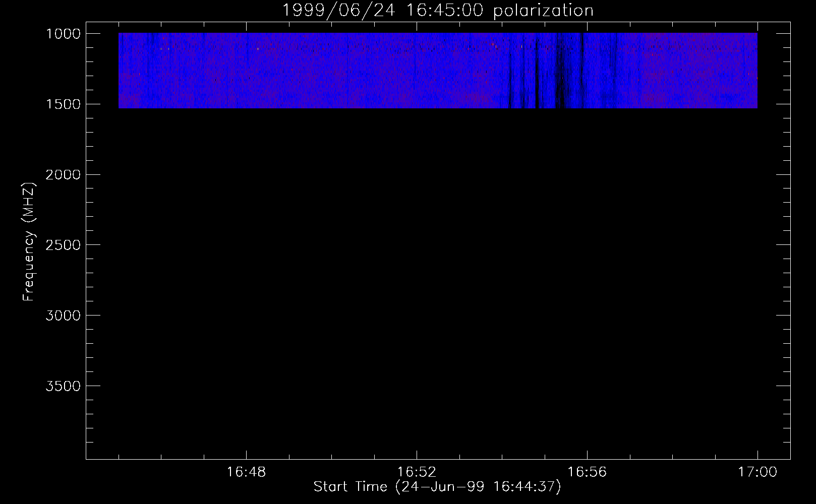Screen dimensions: 816x504
Task: Click the 3500 frequency tick label
Action: [63, 386]
